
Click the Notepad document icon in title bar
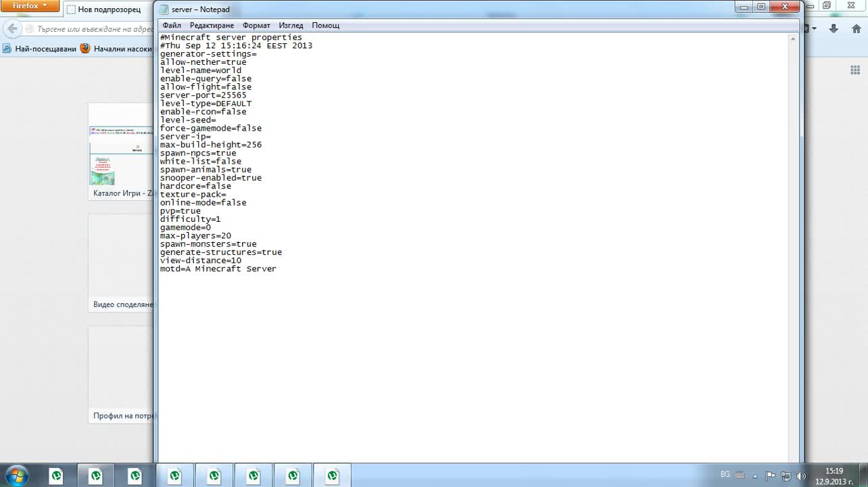(x=163, y=9)
